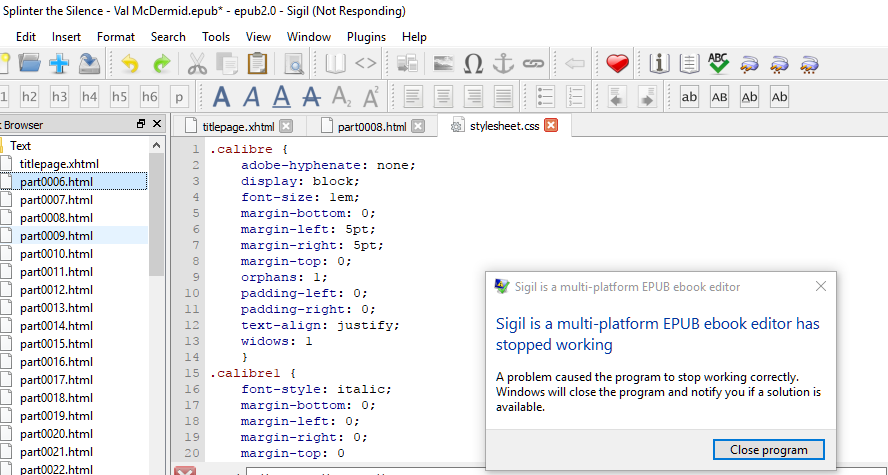This screenshot has width=888, height=475.
Task: Click the Insert link chain icon
Action: tap(533, 64)
